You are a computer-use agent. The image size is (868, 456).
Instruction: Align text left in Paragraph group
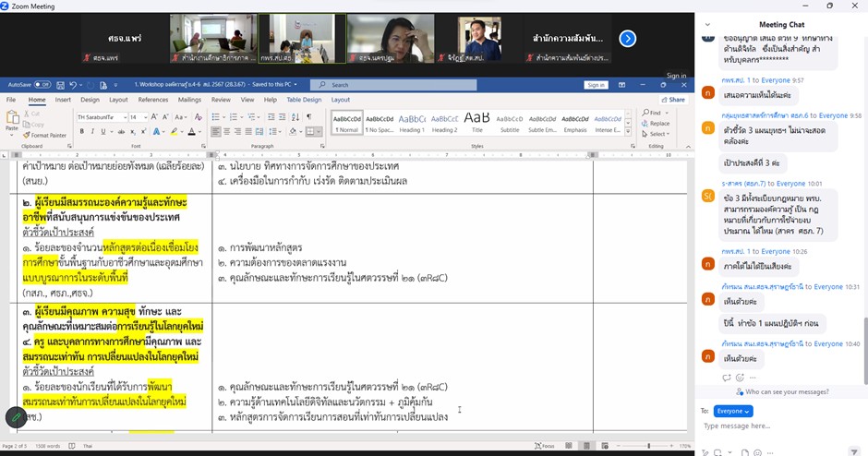[215, 132]
